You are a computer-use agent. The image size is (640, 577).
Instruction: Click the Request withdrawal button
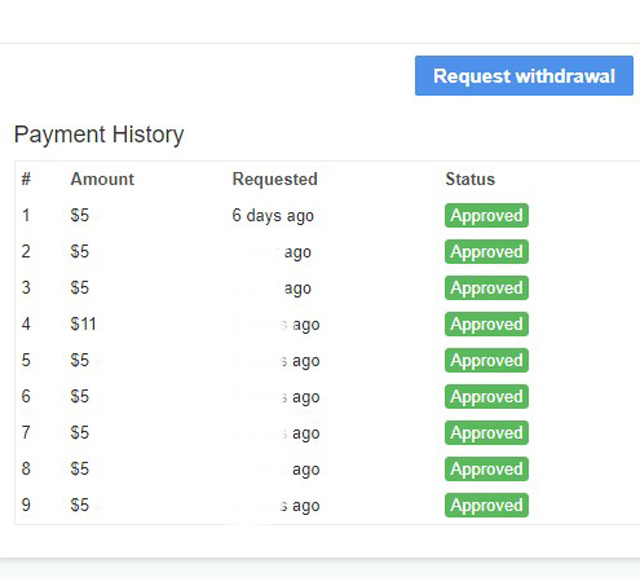pyautogui.click(x=524, y=76)
